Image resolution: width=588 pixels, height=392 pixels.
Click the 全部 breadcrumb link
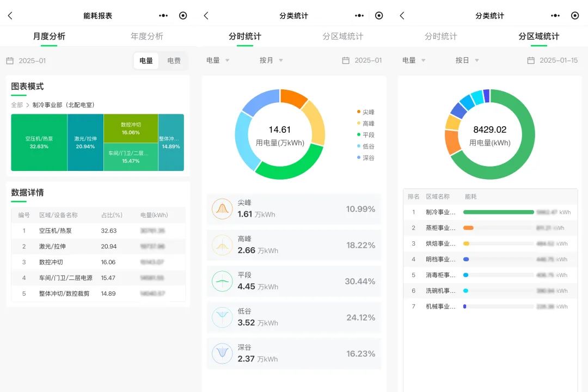coord(17,105)
